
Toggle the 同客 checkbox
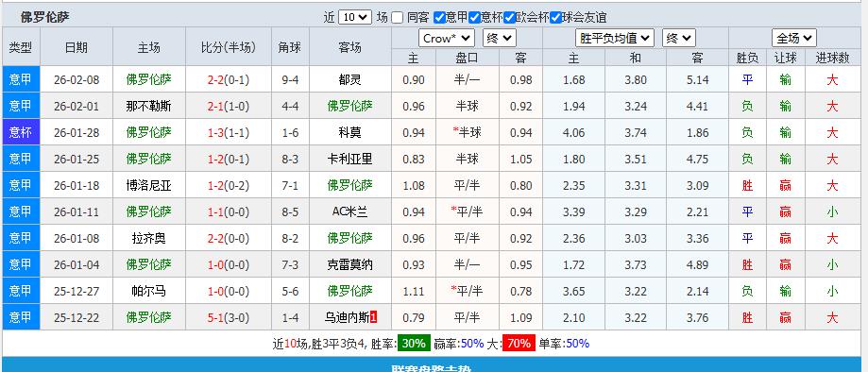tap(397, 17)
